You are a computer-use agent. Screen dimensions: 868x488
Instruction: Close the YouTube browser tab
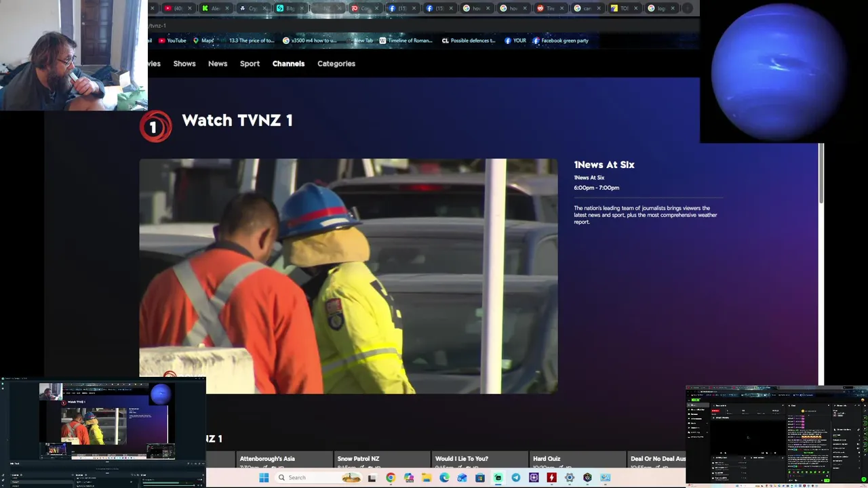[189, 8]
